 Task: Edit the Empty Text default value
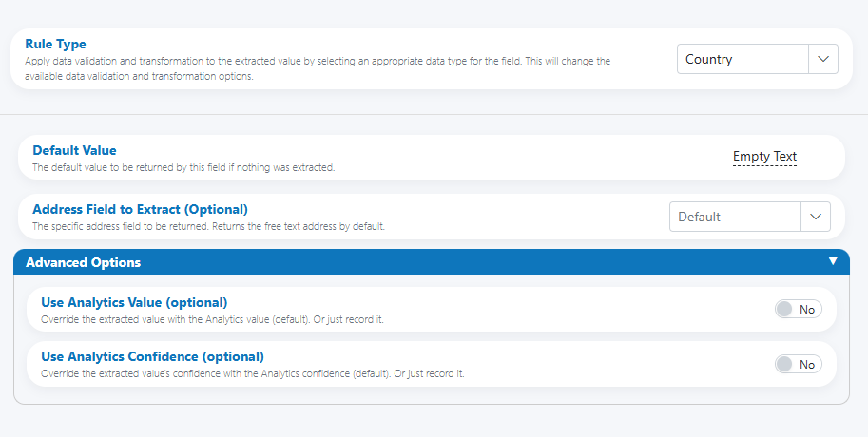coord(764,157)
